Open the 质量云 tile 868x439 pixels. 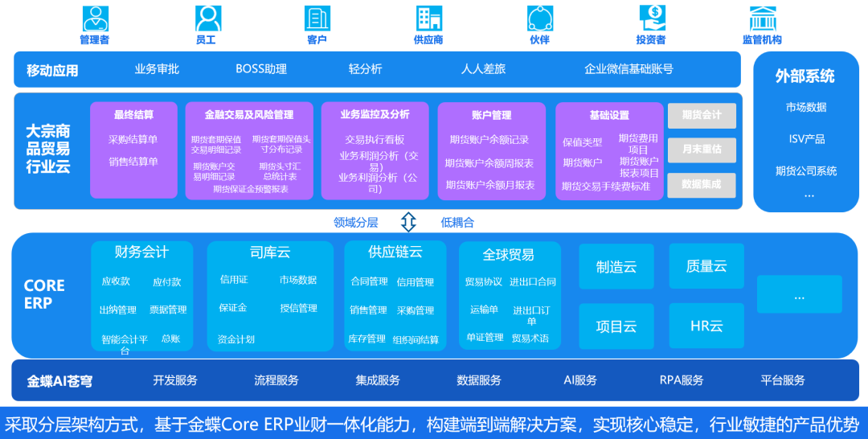(x=706, y=267)
